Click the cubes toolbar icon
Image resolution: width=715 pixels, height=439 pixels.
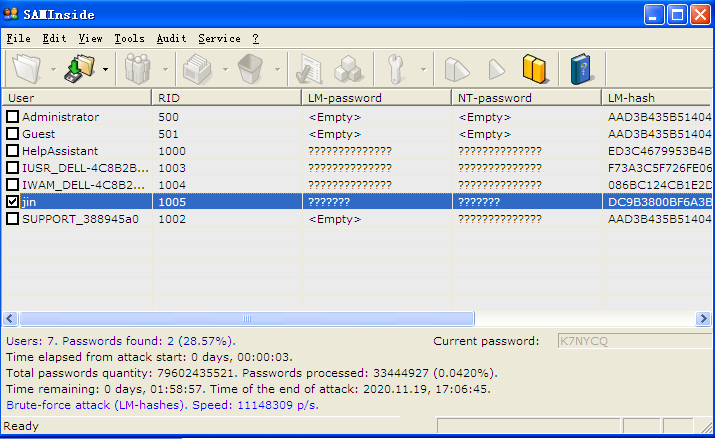tap(349, 69)
